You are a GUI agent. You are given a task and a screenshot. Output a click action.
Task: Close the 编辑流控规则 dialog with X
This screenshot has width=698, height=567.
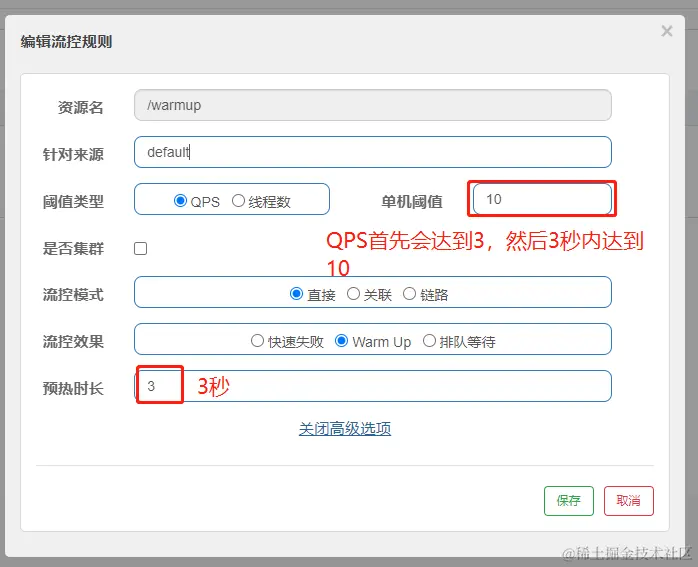[x=666, y=31]
